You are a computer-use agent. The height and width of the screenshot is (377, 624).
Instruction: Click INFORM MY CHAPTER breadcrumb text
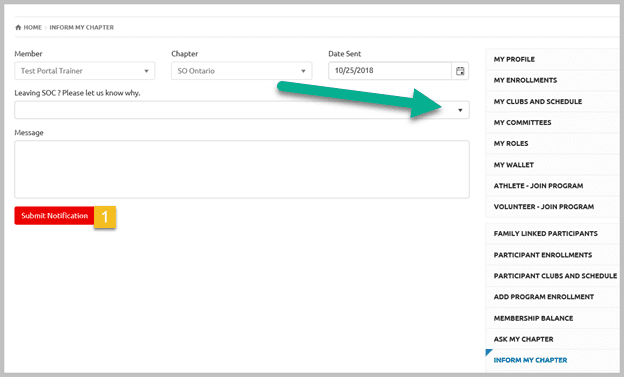(x=82, y=27)
